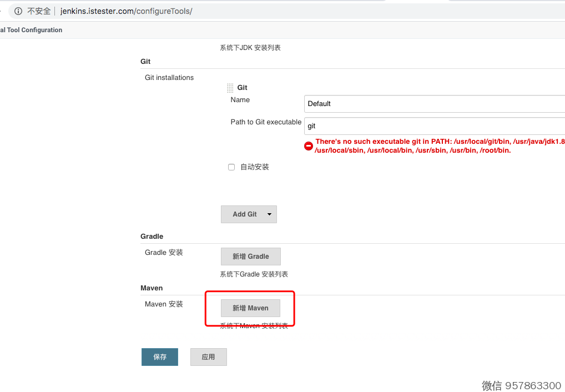This screenshot has height=392, width=565.
Task: Click the red Git executable error message
Action: tap(438, 146)
